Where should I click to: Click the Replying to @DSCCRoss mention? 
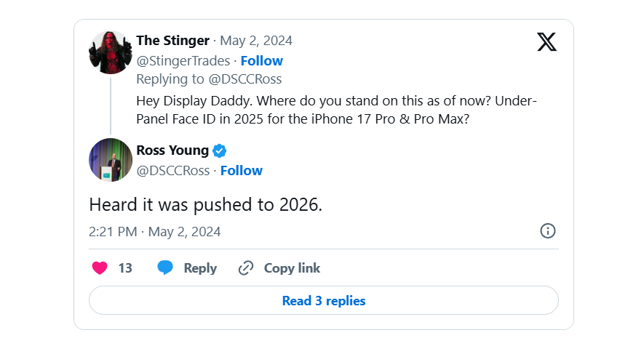pyautogui.click(x=245, y=79)
